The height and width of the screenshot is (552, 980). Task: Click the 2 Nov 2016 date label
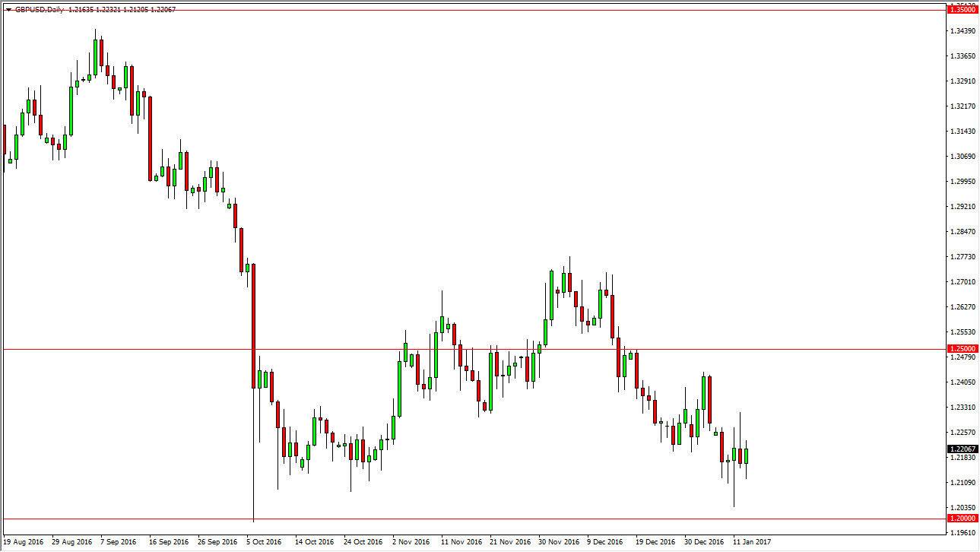point(411,543)
